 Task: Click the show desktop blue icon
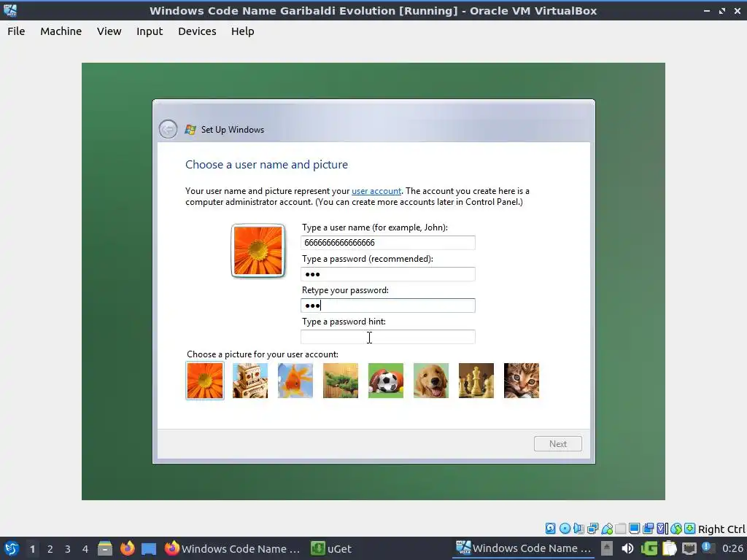pos(149,548)
